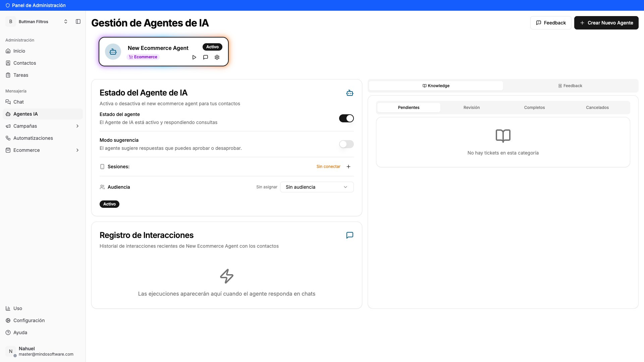The width and height of the screenshot is (644, 362).
Task: Click the phone icon beside Sesiones
Action: click(x=102, y=167)
